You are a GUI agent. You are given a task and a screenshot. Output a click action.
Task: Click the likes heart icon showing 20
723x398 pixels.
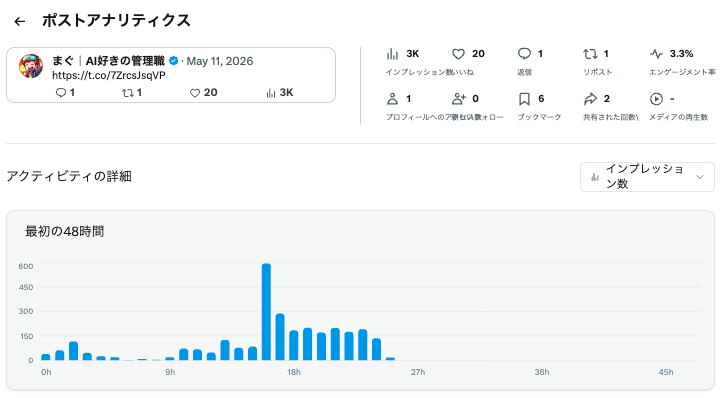click(458, 54)
